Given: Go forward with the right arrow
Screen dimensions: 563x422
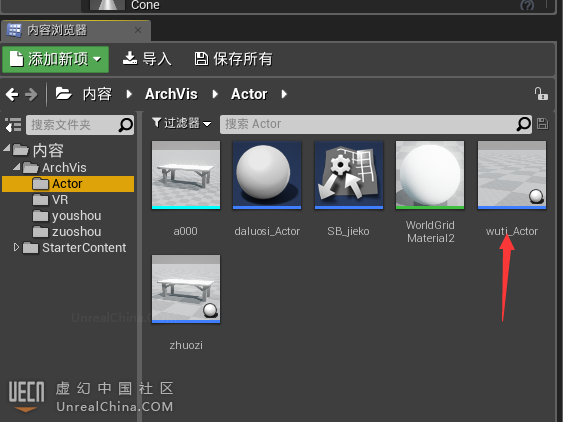Looking at the screenshot, I should click(x=31, y=94).
